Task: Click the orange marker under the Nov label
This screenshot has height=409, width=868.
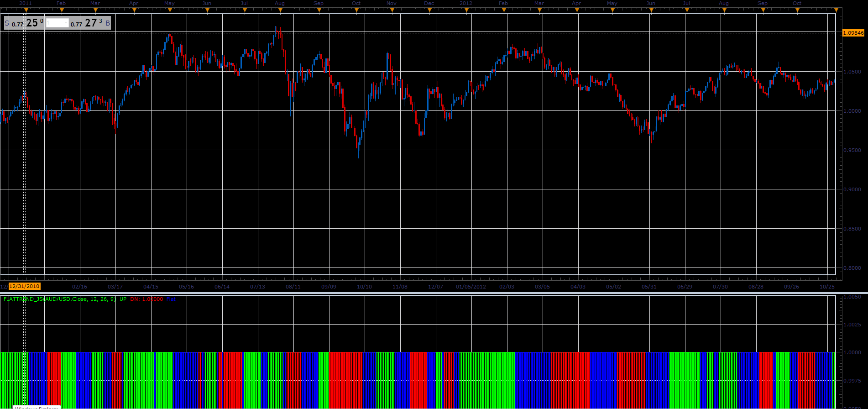Action: click(x=392, y=10)
